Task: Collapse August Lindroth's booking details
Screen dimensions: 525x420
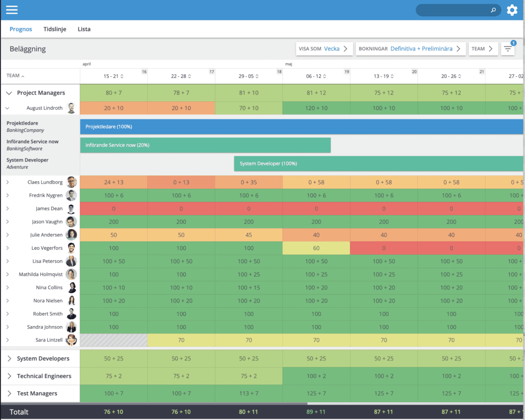Action: [7, 108]
